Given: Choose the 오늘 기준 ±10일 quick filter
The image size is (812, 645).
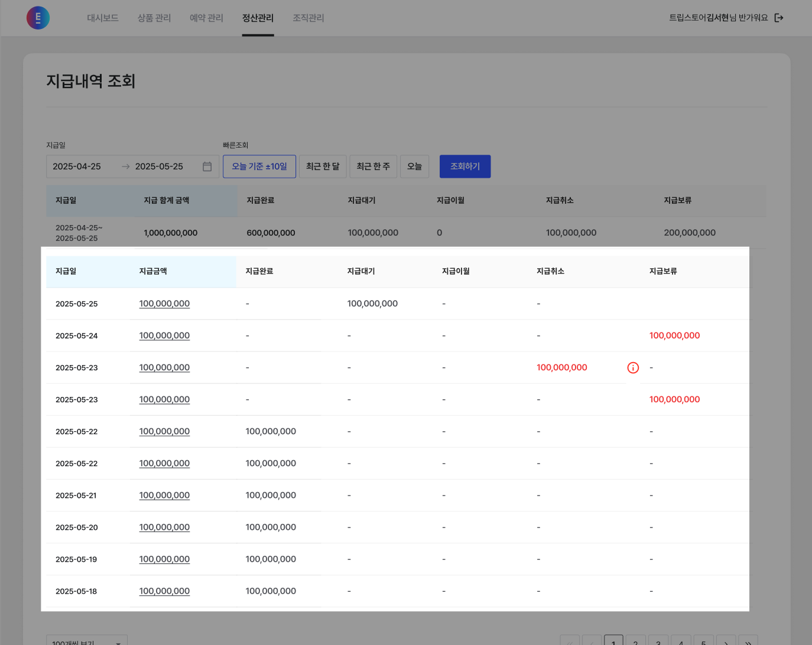Looking at the screenshot, I should click(259, 167).
